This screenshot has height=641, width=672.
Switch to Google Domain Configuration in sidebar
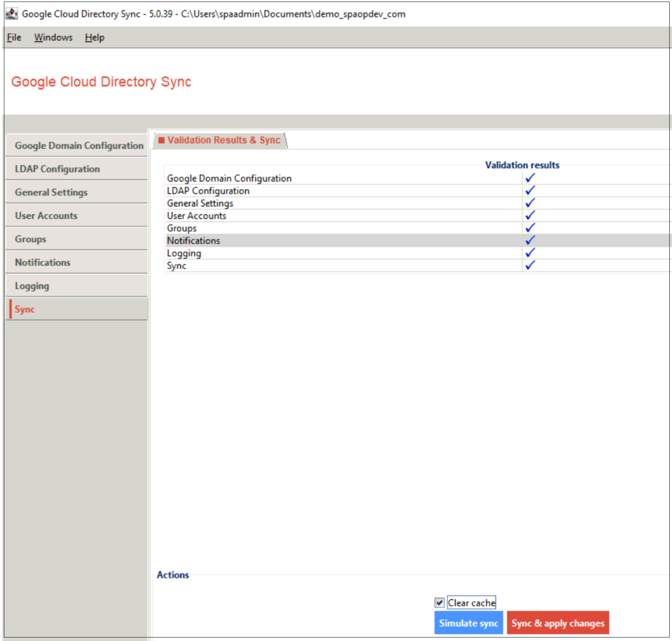click(x=79, y=145)
